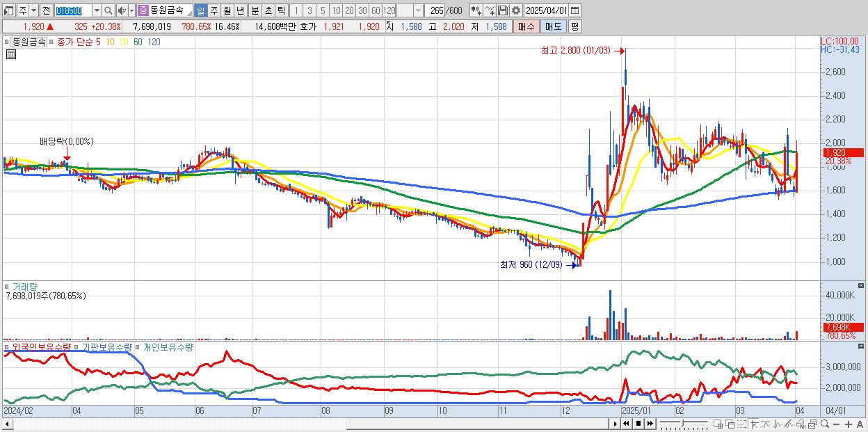Click the trend line tool icon in bottom toolbar

pyautogui.click(x=766, y=424)
